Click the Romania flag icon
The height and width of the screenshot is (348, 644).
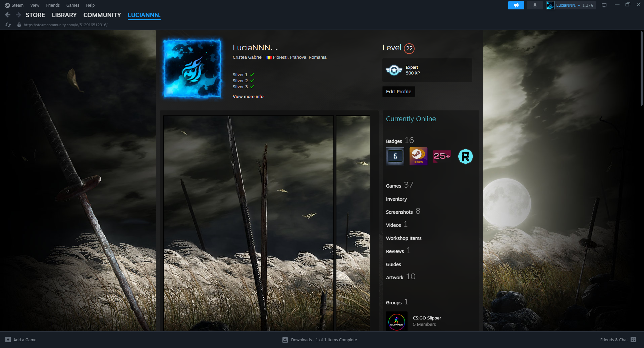coord(269,57)
